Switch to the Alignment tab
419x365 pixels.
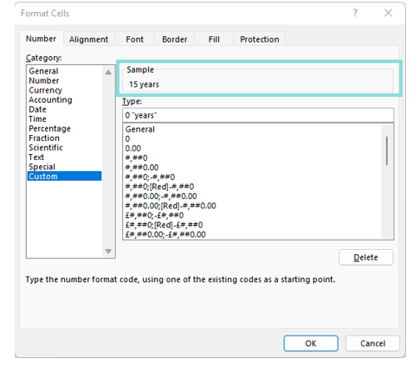click(89, 39)
